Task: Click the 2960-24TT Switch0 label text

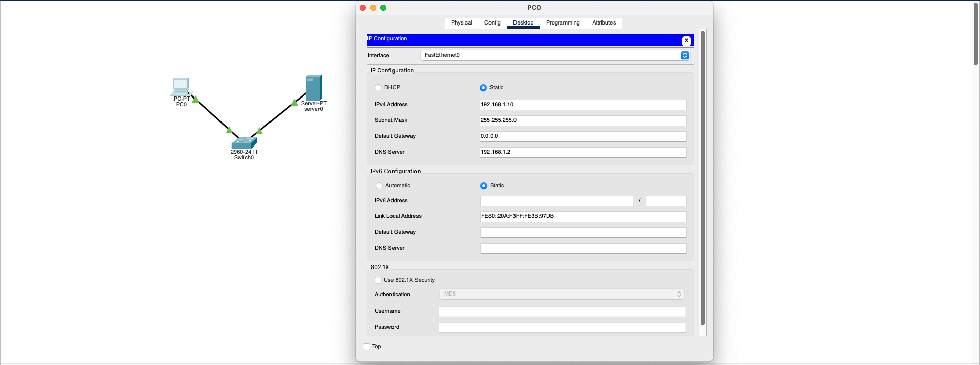Action: click(244, 155)
